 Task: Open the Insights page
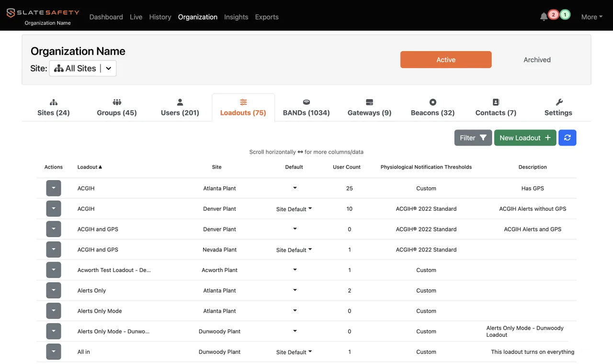[x=236, y=17]
